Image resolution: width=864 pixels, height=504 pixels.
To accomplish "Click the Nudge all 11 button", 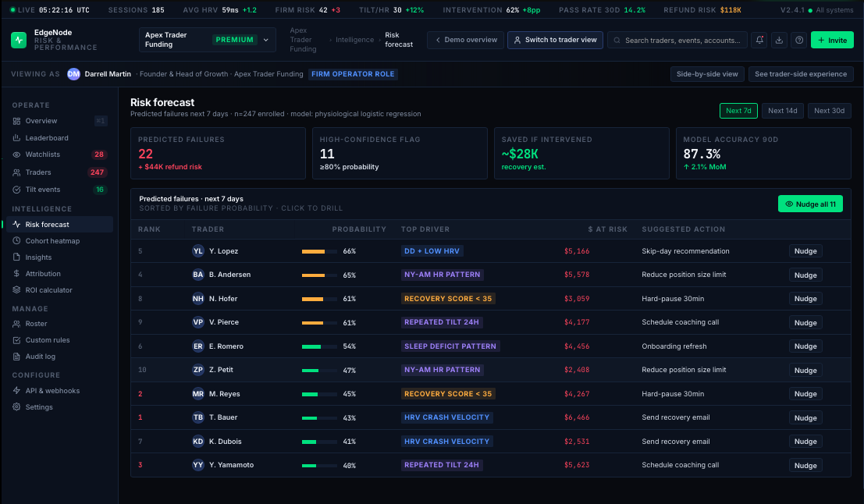I will click(x=810, y=204).
